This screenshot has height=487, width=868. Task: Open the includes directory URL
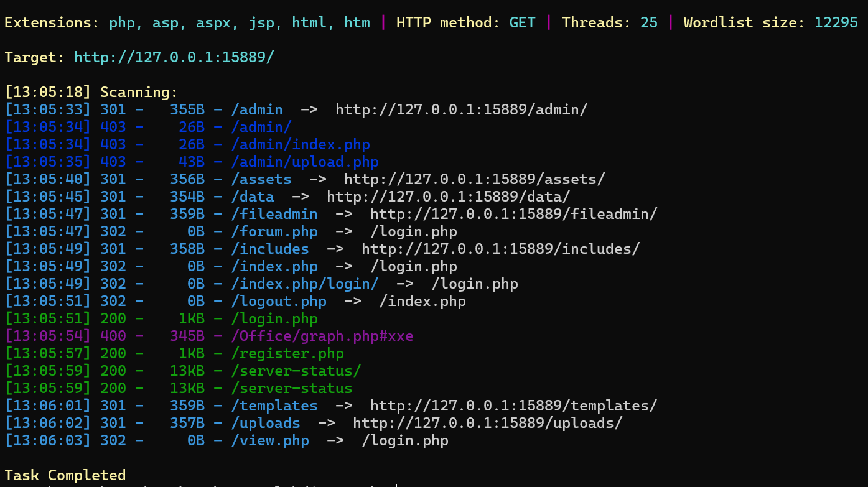[501, 249]
